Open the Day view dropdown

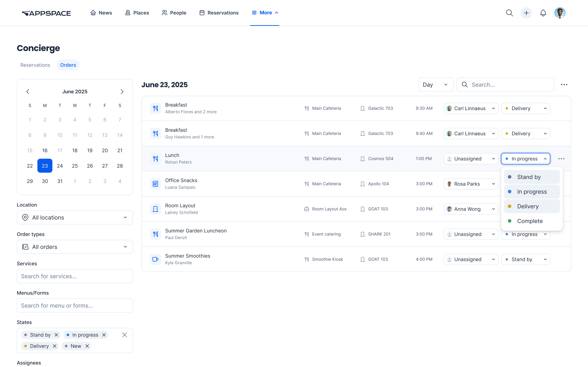tap(436, 85)
